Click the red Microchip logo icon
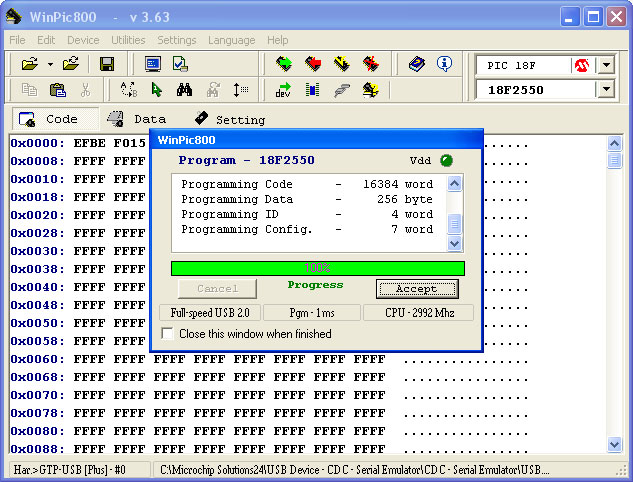 click(582, 65)
